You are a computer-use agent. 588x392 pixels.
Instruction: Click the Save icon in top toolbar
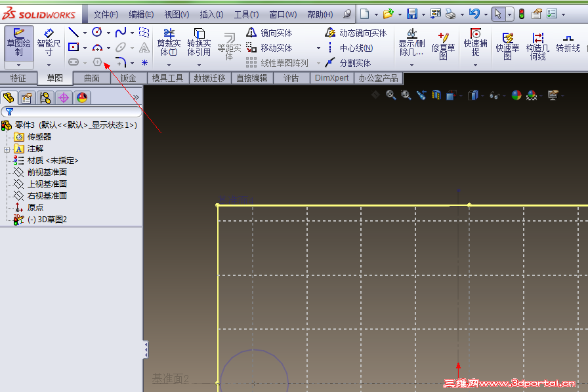point(412,14)
